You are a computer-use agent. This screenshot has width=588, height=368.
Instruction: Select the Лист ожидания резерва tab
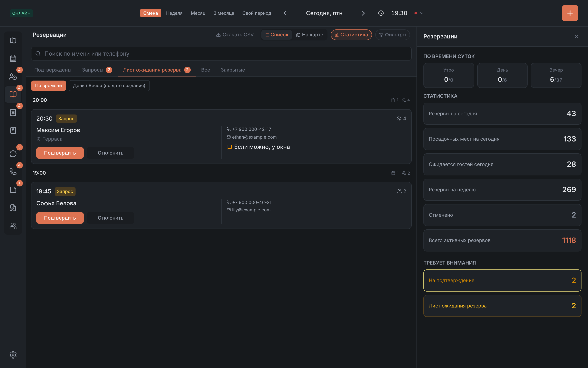(x=157, y=70)
